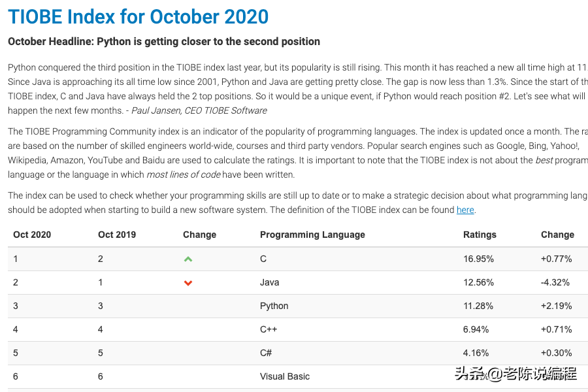Click the 'TIOBE Index for October 2020' title
This screenshot has width=588, height=392.
[x=138, y=16]
